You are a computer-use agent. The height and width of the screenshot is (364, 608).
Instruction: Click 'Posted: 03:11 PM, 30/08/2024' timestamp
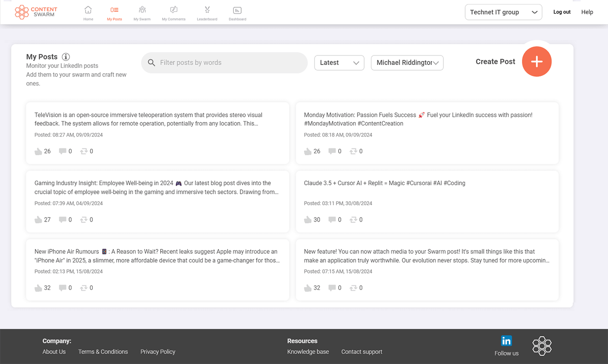click(338, 203)
